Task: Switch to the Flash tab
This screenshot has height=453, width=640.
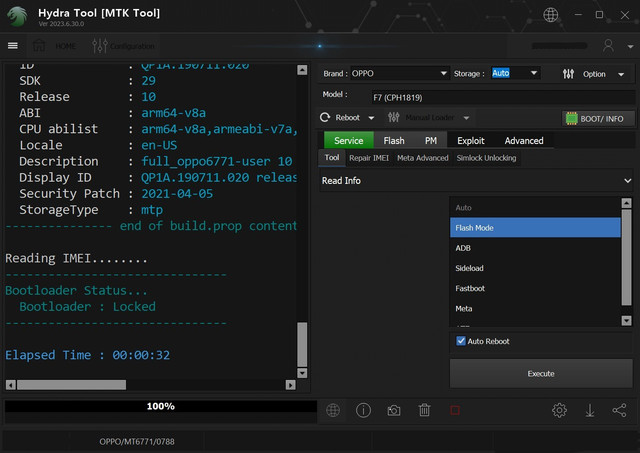Action: 394,140
